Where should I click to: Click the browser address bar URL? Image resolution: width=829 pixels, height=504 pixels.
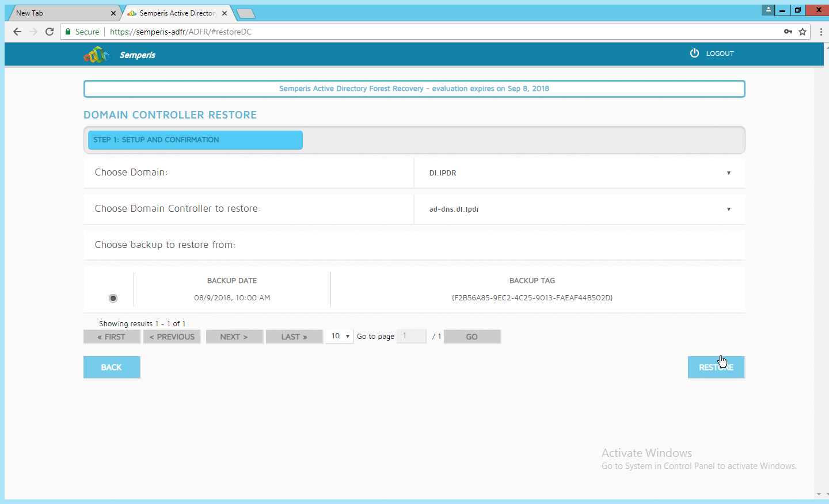(181, 32)
